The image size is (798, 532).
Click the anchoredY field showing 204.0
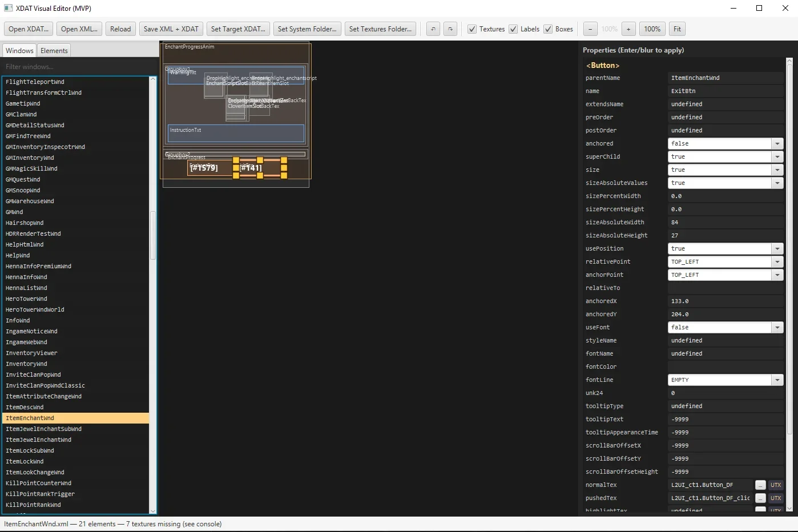click(x=726, y=315)
